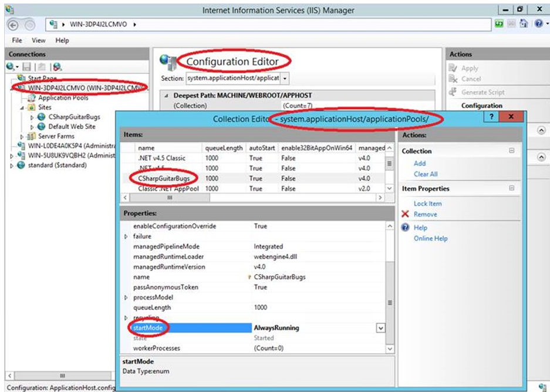Open the View menu
The height and width of the screenshot is (392, 550).
(39, 40)
